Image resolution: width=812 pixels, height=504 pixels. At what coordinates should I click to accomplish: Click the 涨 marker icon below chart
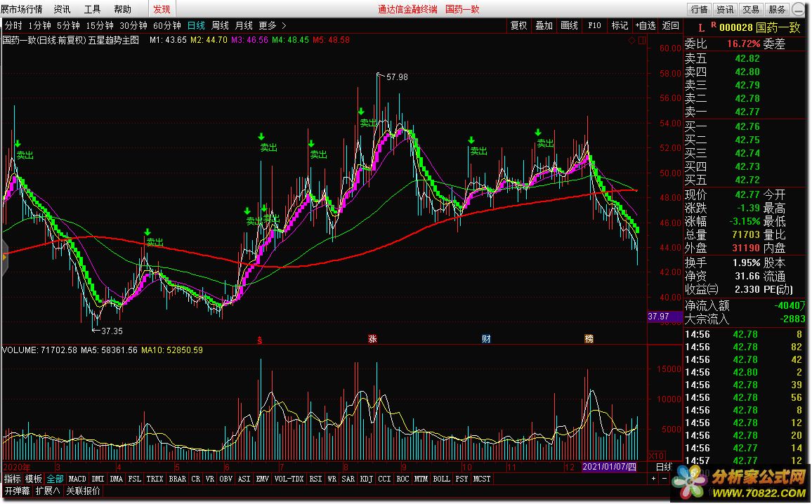tap(372, 339)
